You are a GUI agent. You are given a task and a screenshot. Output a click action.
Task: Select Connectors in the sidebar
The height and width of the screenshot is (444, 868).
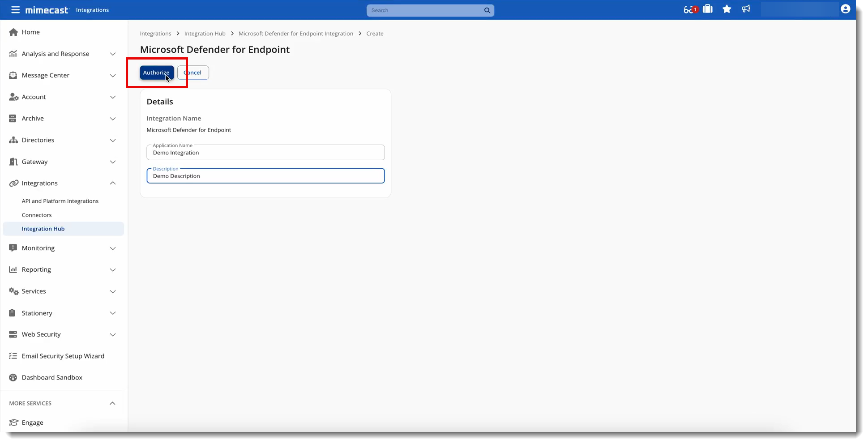click(x=37, y=215)
